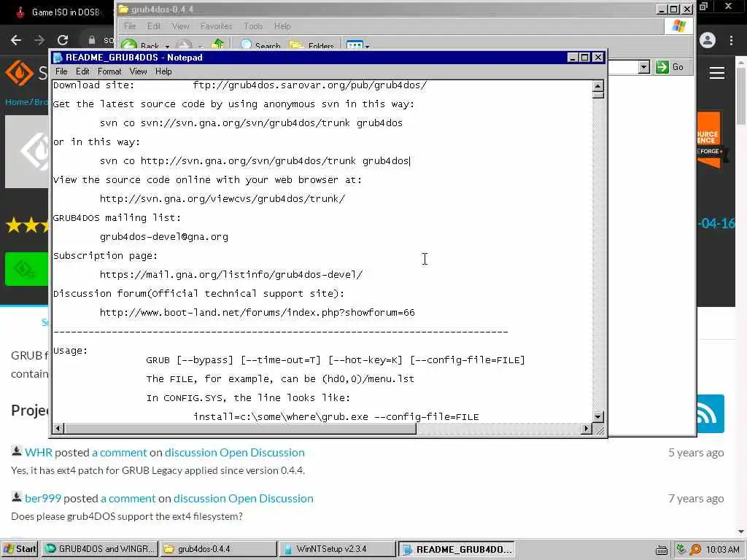Open the Edit menu in Notepad

(82, 71)
